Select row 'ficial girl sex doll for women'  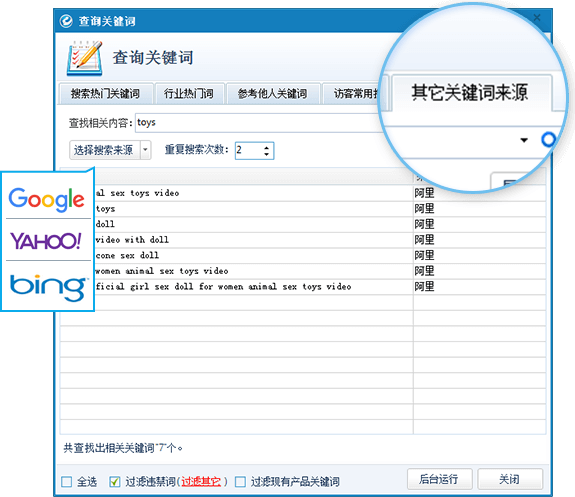(x=303, y=286)
